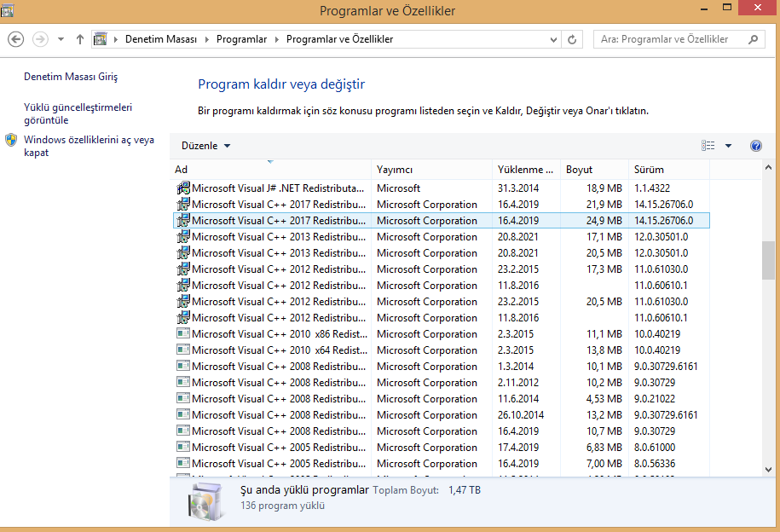Screen dimensions: 780x532
Task: Click icon of Visual C++ 2013 17,1 MB entry
Action: tap(183, 236)
